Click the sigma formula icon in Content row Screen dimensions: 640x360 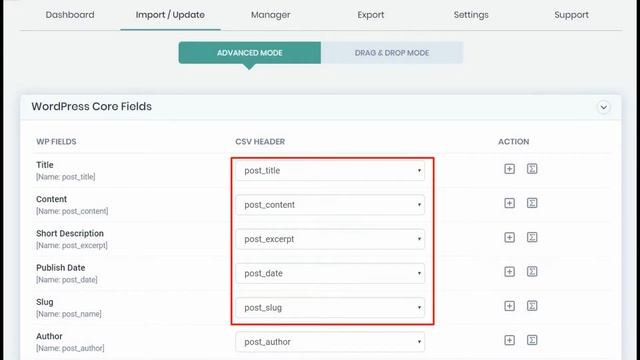coord(532,203)
